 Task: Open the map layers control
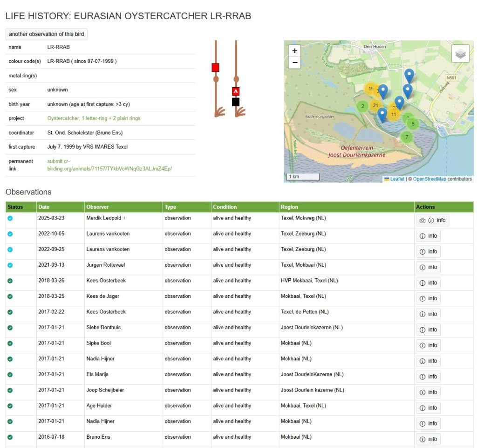[460, 54]
